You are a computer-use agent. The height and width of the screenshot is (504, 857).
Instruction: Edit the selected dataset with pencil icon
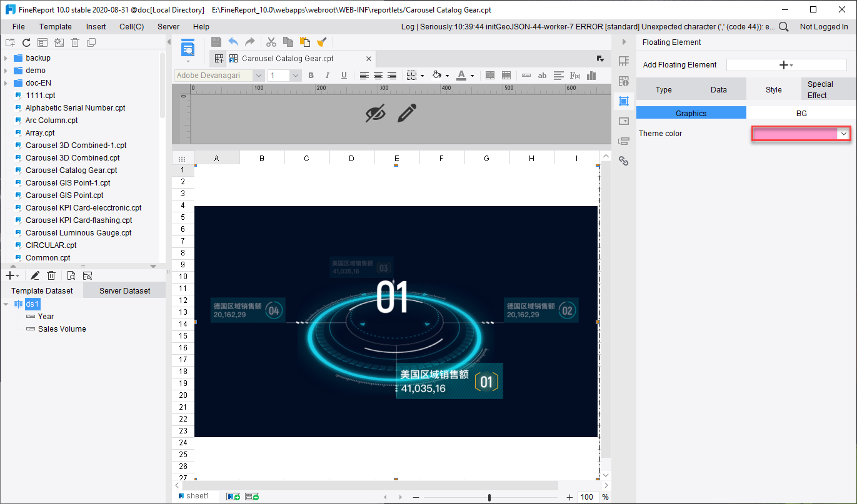[x=36, y=275]
